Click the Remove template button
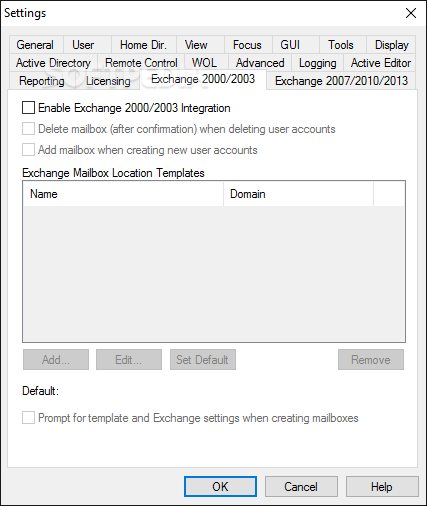427x506 pixels. [x=371, y=360]
